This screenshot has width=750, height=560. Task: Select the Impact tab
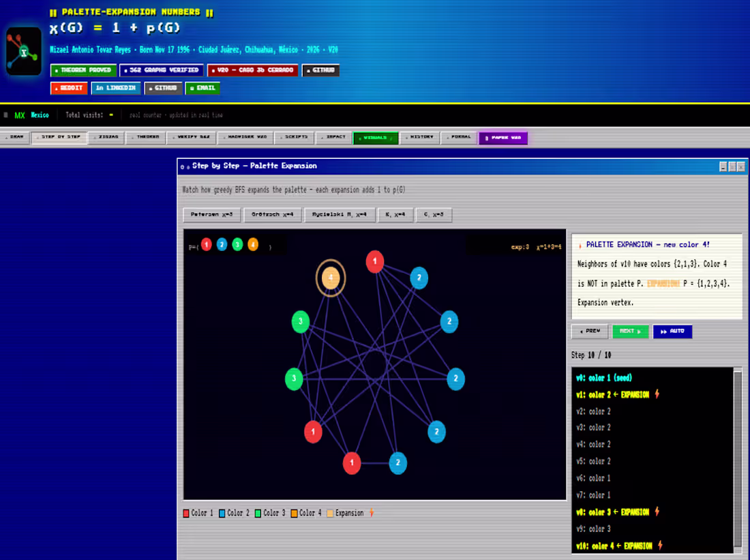333,137
